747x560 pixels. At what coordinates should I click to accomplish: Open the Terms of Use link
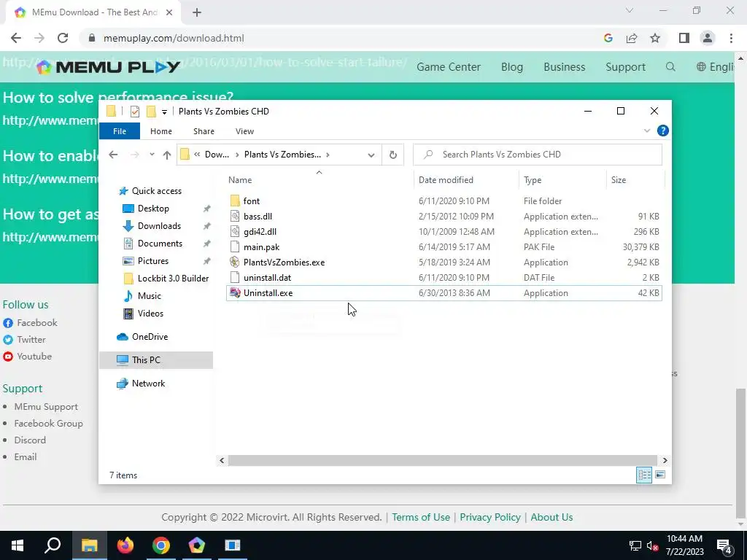tap(421, 517)
